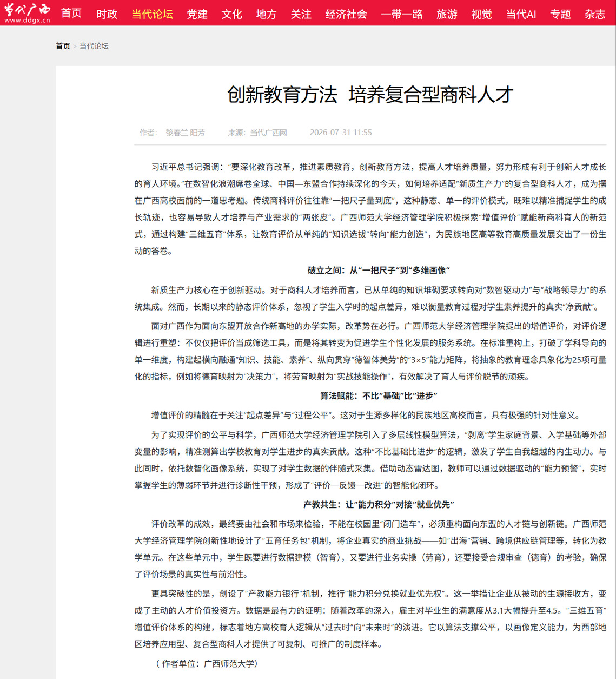This screenshot has width=616, height=679.
Task: Select the highlighted 当代论坛 nav item
Action: [x=153, y=14]
